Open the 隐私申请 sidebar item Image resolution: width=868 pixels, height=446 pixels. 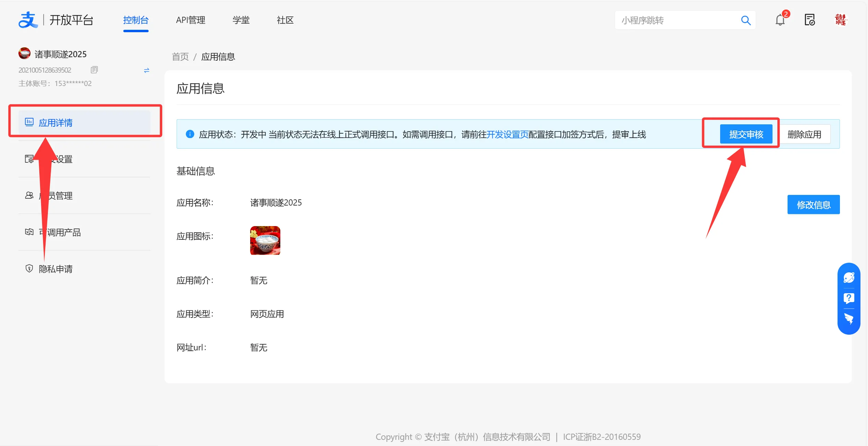click(x=55, y=269)
